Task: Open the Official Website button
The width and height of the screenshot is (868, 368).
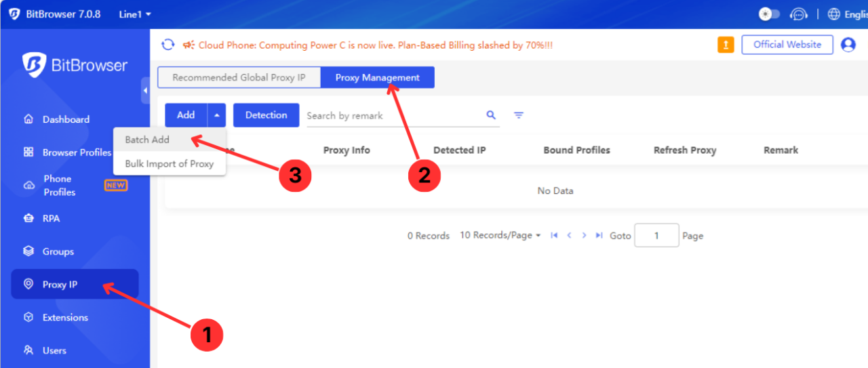Action: tap(787, 45)
